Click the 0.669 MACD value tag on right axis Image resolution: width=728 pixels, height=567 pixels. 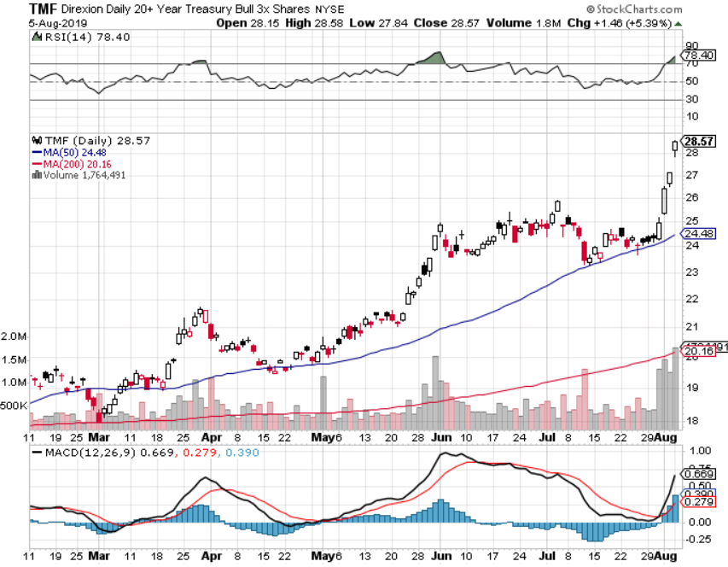[x=699, y=474]
